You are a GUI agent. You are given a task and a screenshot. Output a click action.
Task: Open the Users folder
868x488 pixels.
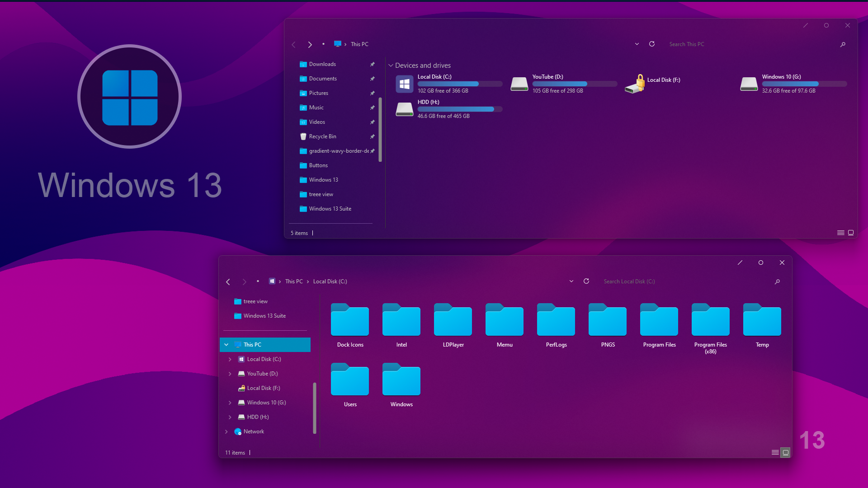point(350,385)
